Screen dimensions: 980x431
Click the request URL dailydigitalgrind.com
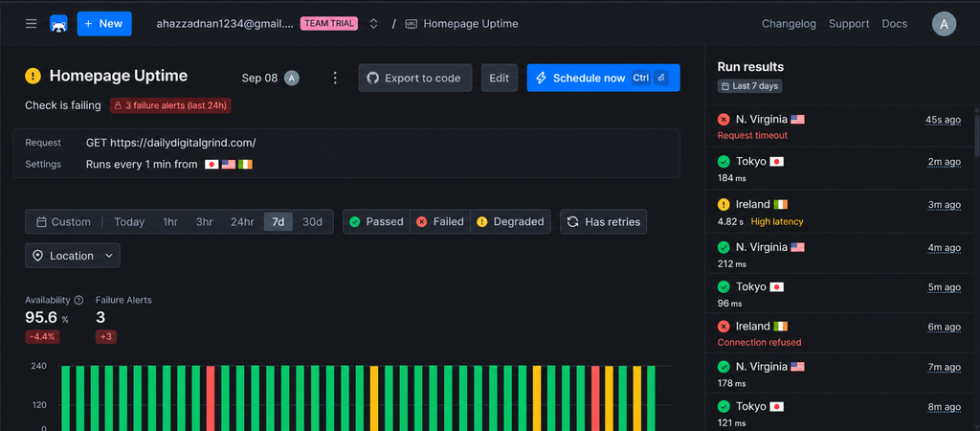click(183, 143)
